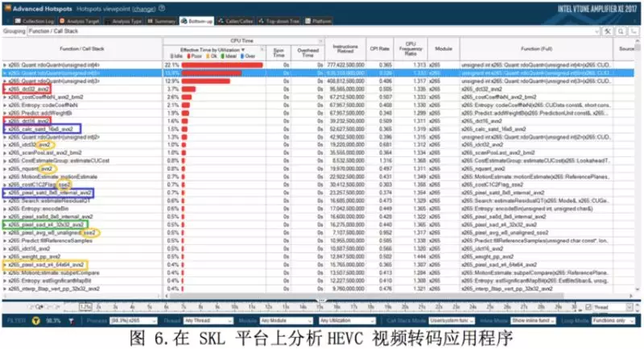Select the x265::Entropy::encodeBin function row
644x349 pixels.
[x=317, y=209]
